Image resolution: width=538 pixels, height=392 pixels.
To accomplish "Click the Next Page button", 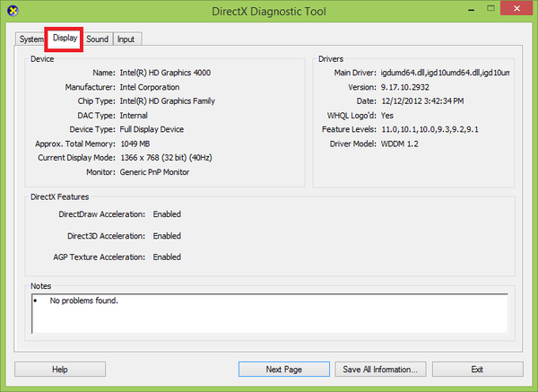I will (x=284, y=370).
